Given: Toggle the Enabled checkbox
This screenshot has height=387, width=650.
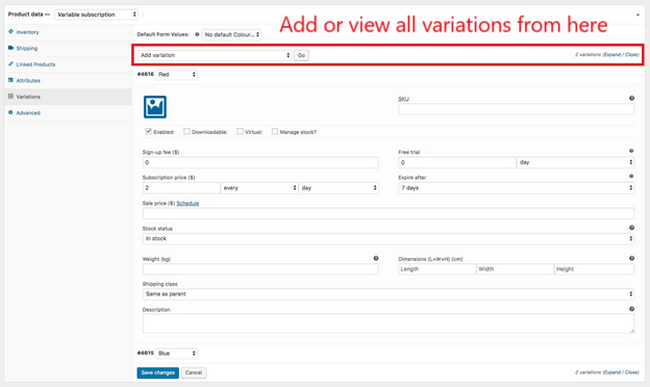Looking at the screenshot, I should point(148,131).
